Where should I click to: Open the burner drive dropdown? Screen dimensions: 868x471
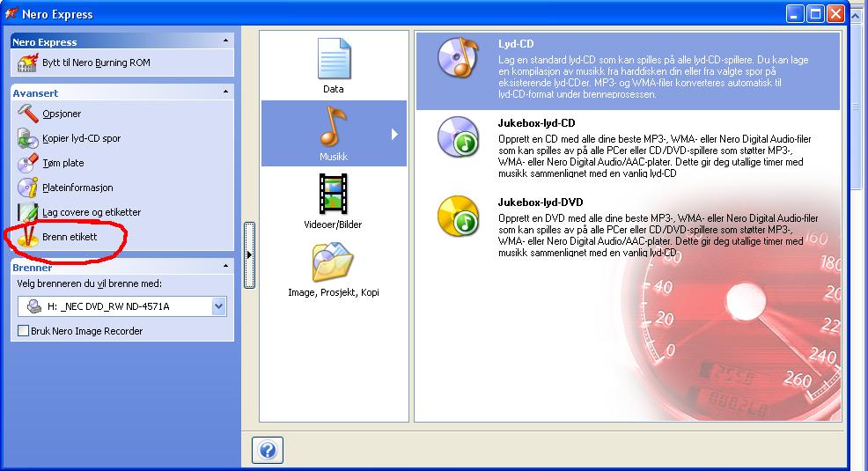tap(218, 306)
